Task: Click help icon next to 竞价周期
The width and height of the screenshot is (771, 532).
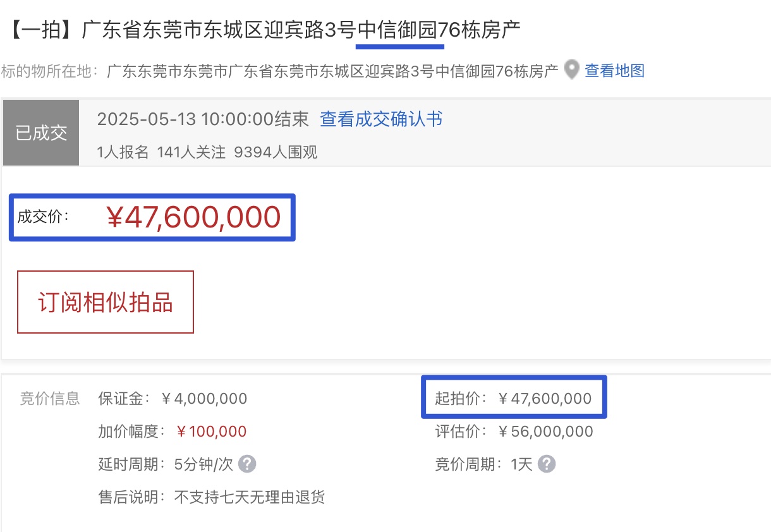Action: pyautogui.click(x=547, y=464)
